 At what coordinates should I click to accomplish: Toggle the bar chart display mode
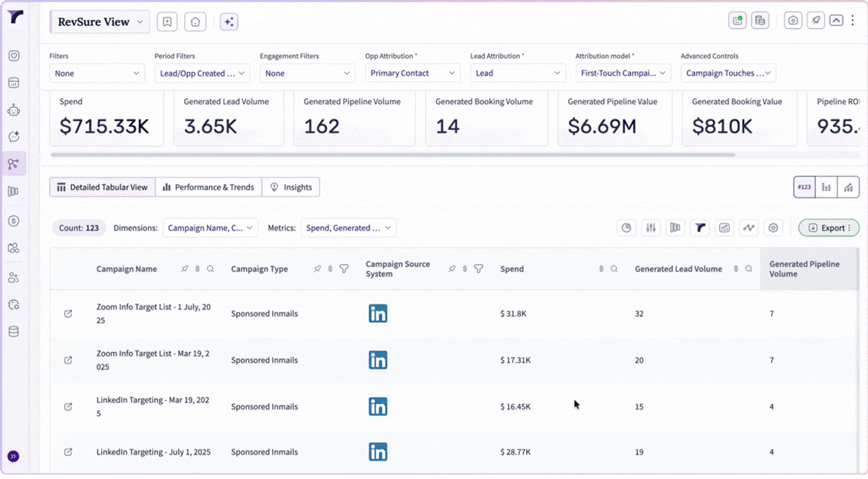pyautogui.click(x=826, y=187)
